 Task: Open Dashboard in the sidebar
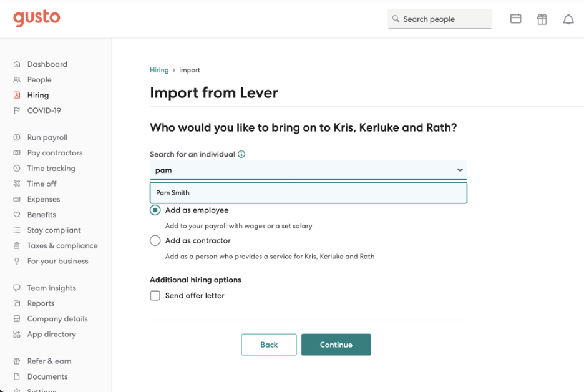click(47, 64)
